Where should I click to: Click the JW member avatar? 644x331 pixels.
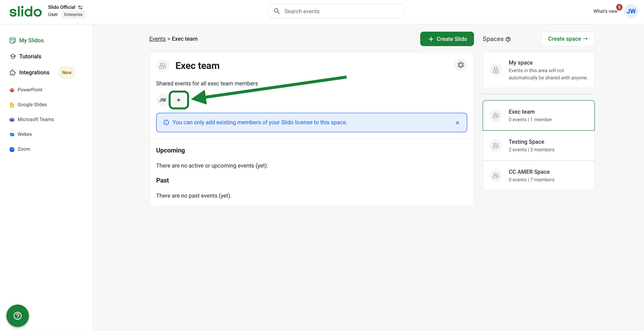click(x=162, y=100)
